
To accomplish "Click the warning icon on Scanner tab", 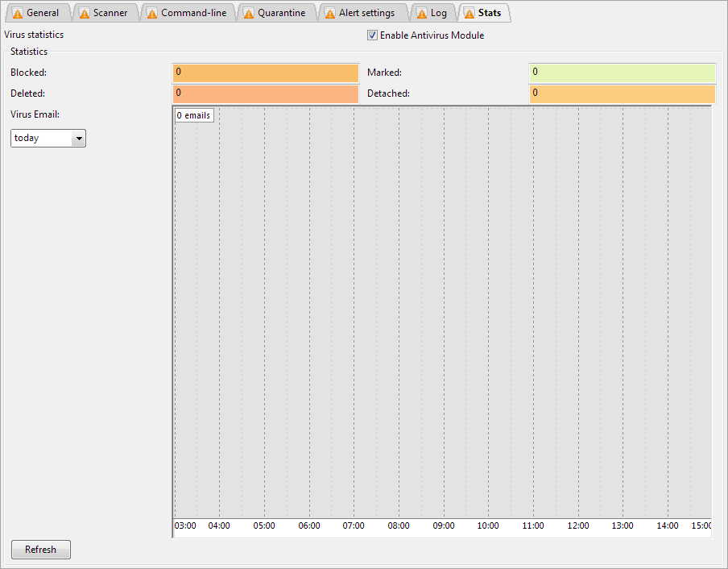I will [x=85, y=14].
